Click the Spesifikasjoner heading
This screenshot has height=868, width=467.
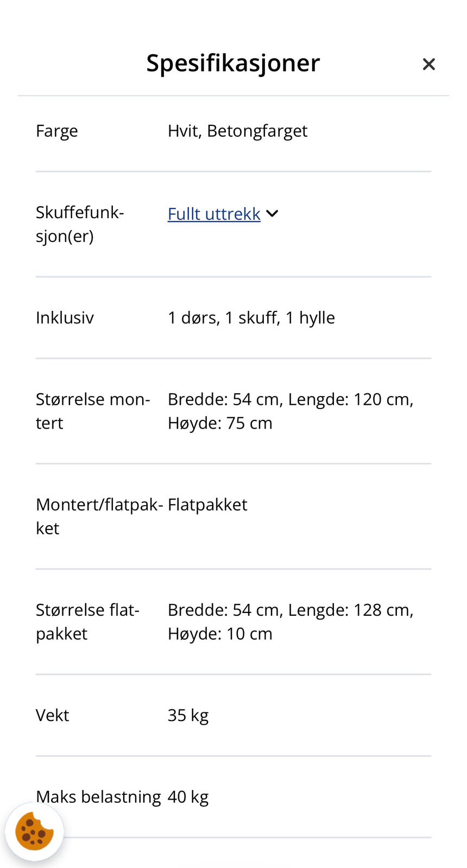(233, 63)
